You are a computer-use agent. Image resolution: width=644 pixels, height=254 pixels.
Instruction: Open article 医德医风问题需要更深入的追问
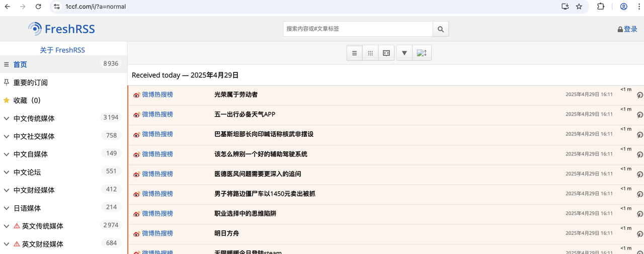pyautogui.click(x=258, y=174)
